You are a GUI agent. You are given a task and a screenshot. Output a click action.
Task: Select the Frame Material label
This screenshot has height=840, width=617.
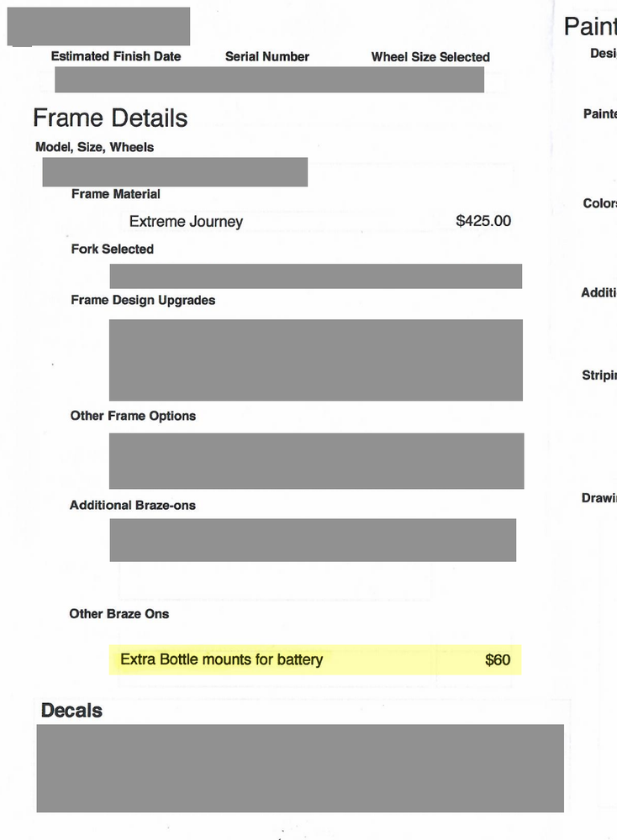click(x=116, y=194)
